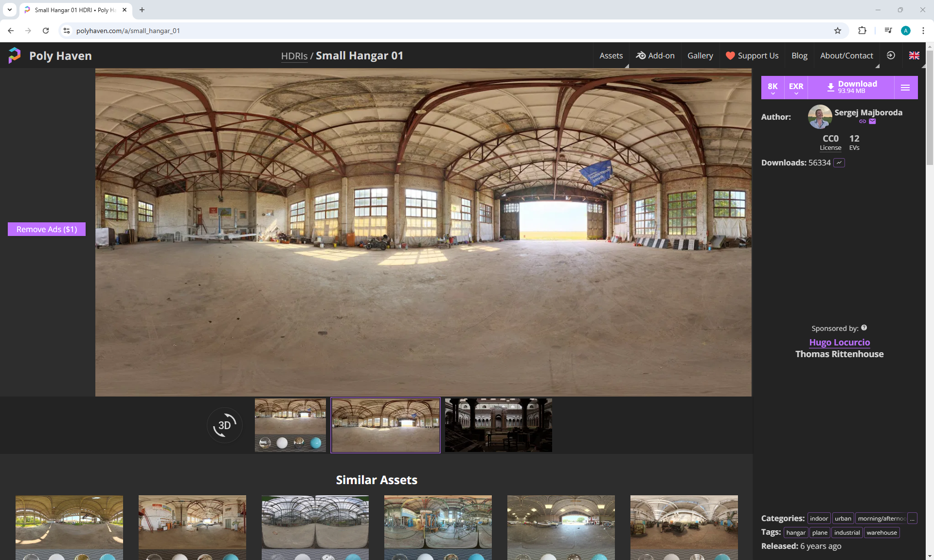This screenshot has height=560, width=934.
Task: Click the author's website link icon
Action: [862, 122]
